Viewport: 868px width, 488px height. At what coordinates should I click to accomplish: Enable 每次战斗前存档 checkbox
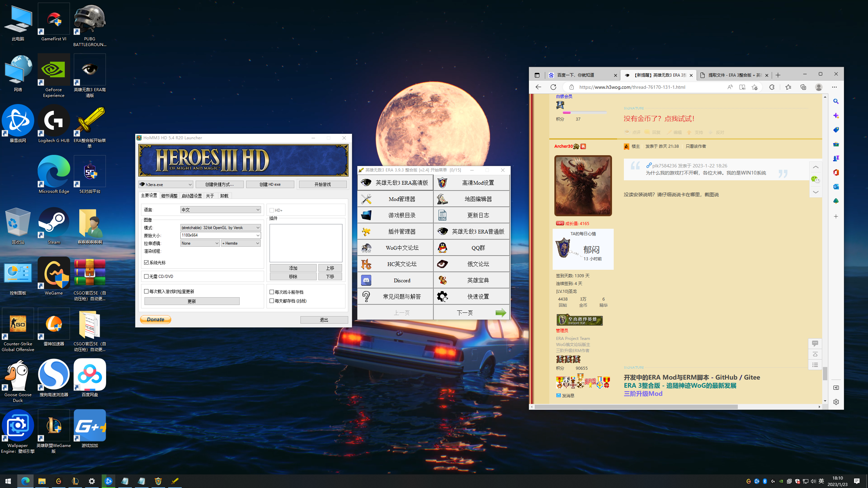click(272, 292)
